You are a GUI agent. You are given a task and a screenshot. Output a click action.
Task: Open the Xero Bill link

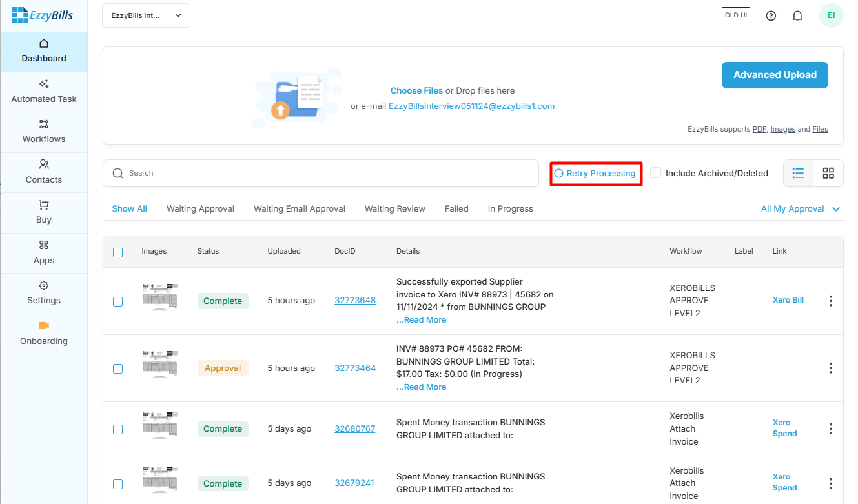click(x=788, y=300)
